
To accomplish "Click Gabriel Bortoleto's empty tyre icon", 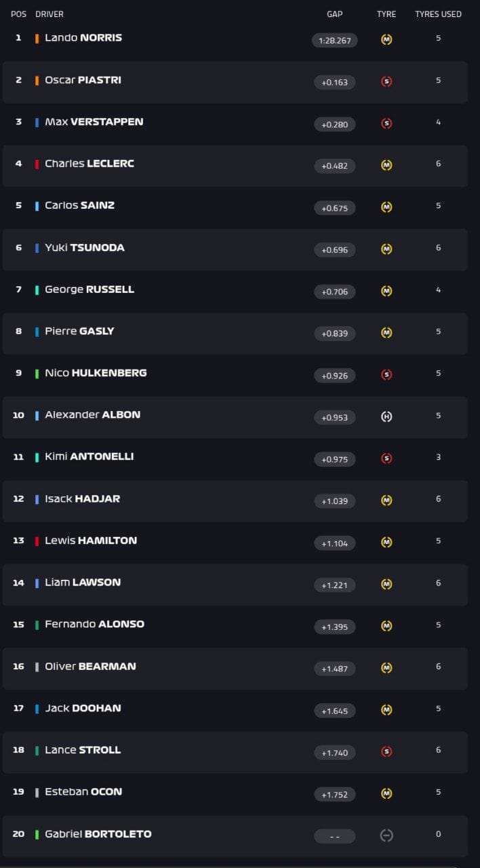I will (x=386, y=835).
